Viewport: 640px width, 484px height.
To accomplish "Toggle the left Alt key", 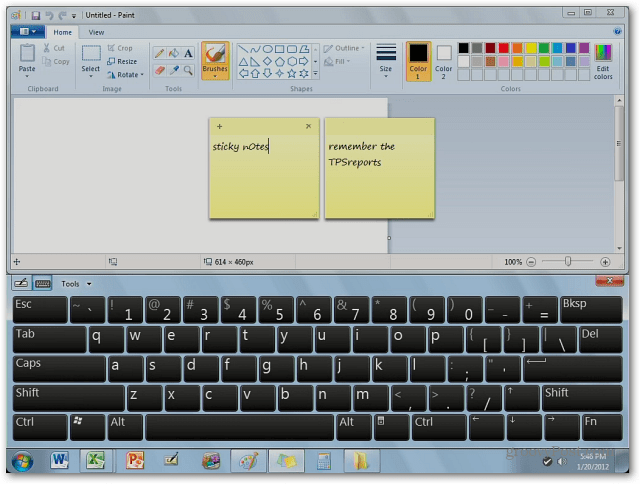I will [126, 427].
